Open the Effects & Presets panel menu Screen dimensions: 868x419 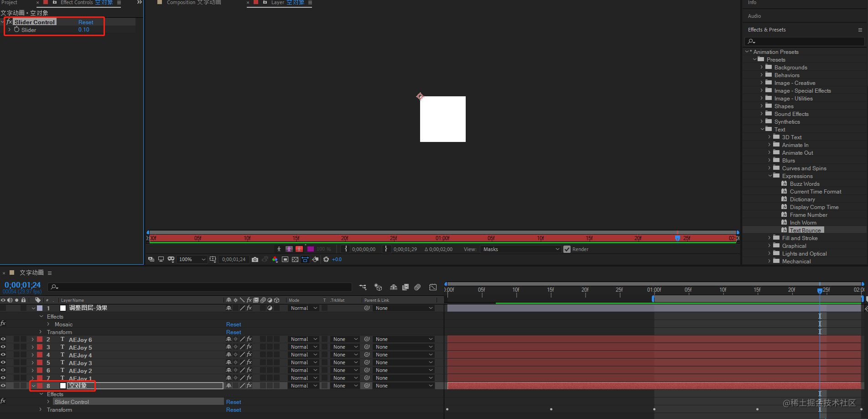pos(860,30)
